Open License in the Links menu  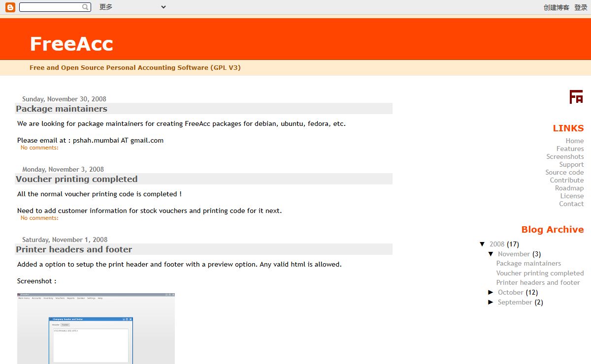[572, 196]
